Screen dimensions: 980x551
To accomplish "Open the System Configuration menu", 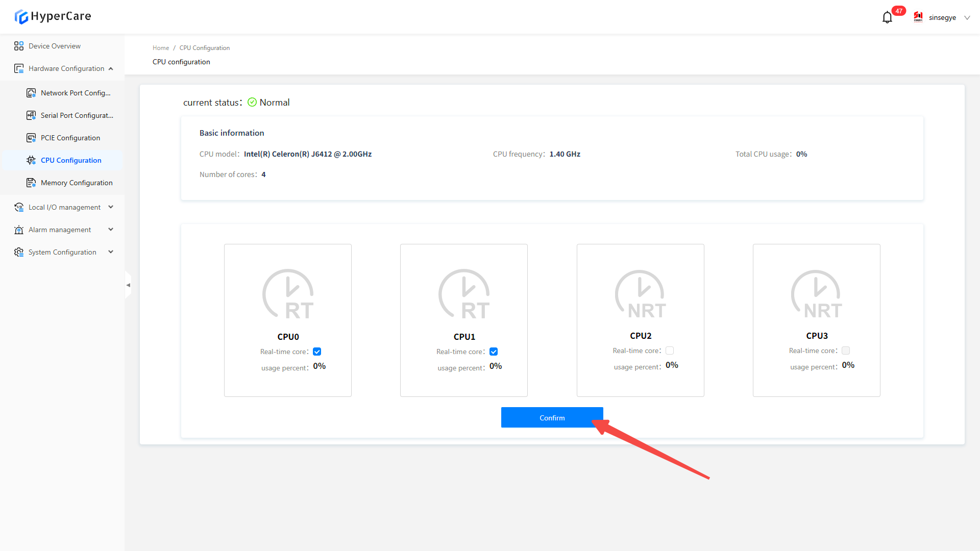I will 62,252.
